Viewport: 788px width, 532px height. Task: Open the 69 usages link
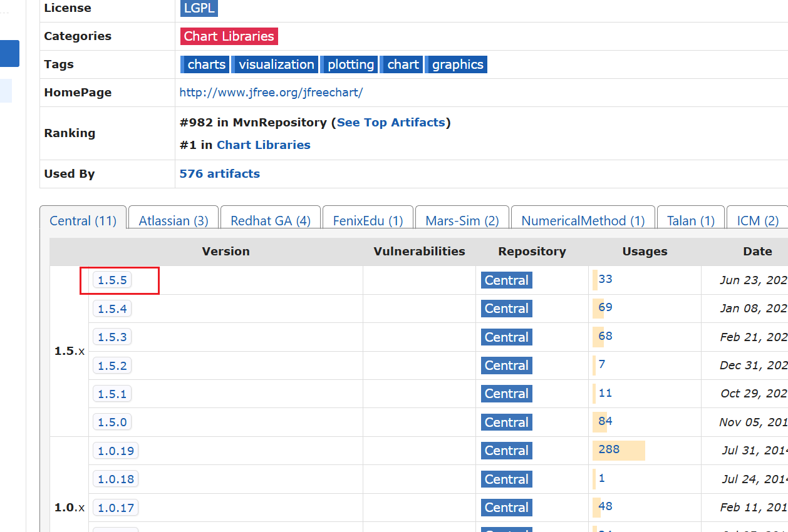(x=605, y=307)
